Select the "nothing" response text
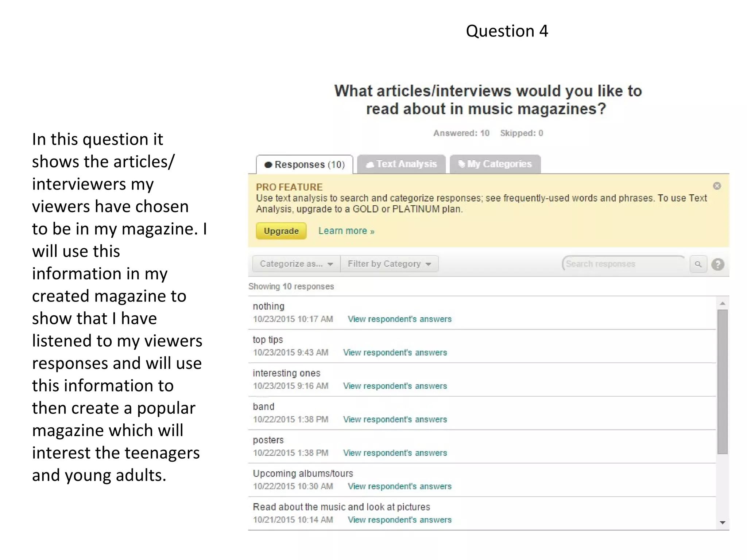The height and width of the screenshot is (560, 747). [268, 306]
